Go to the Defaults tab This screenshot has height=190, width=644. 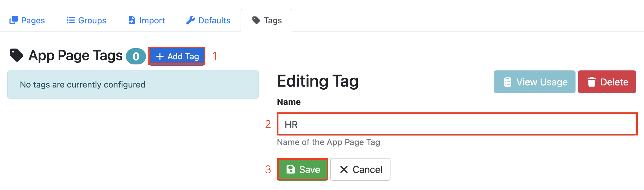[208, 20]
